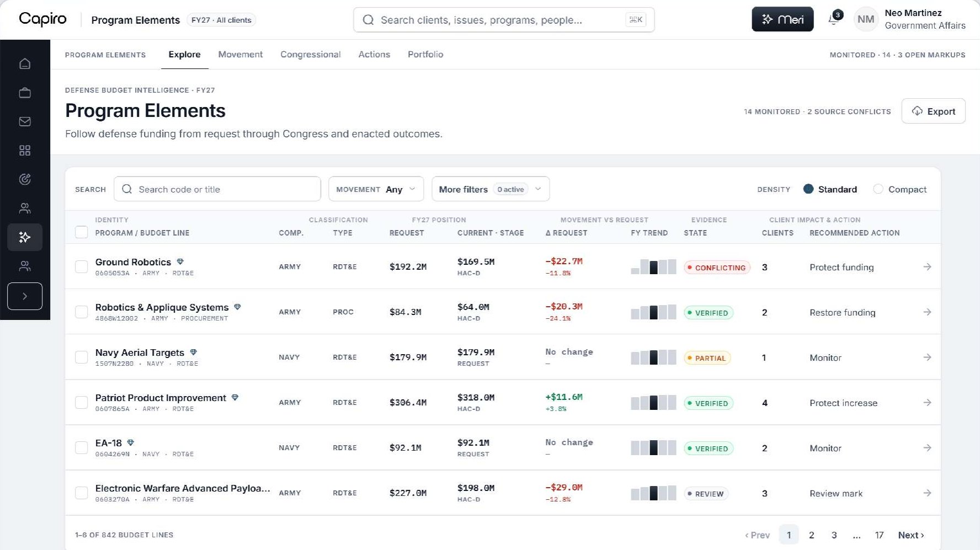
Task: Click the FY trend chart for Ground Robotics
Action: click(653, 267)
